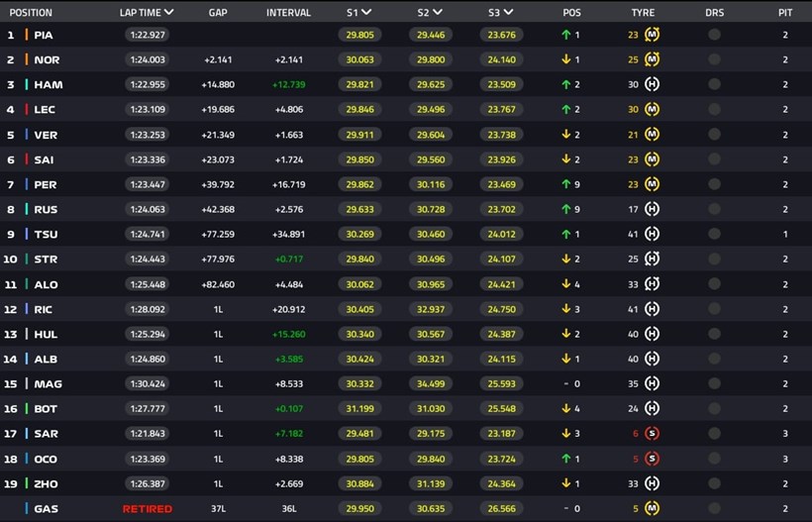Open the S1 column dropdown arrow
The width and height of the screenshot is (812, 522).
[x=366, y=12]
